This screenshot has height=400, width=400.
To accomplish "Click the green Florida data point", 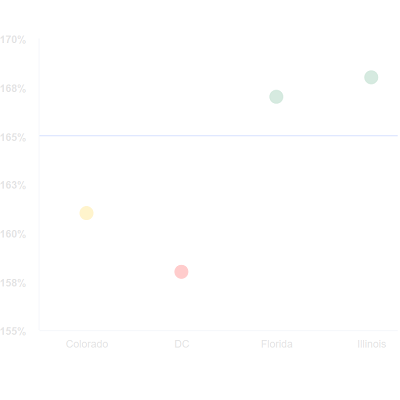I will click(276, 97).
